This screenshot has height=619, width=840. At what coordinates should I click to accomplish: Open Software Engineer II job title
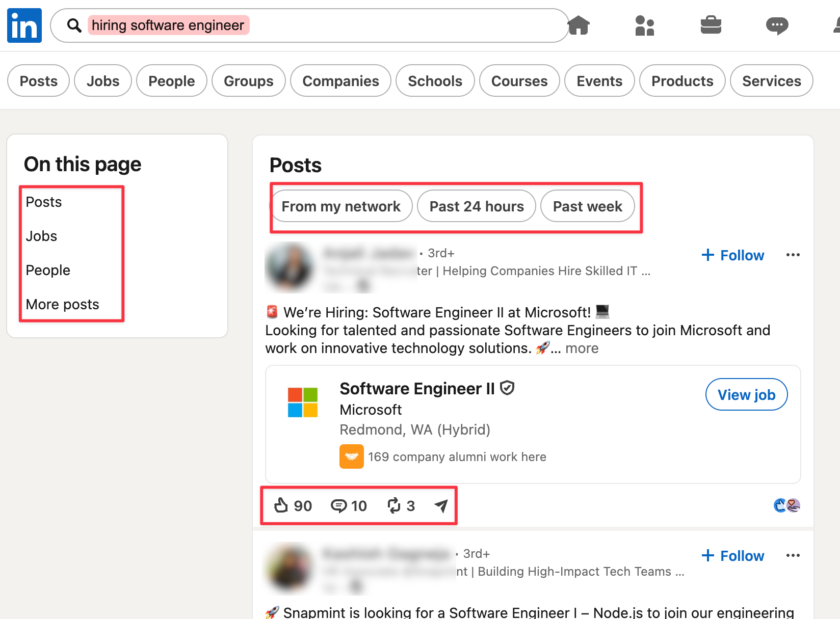pyautogui.click(x=417, y=388)
